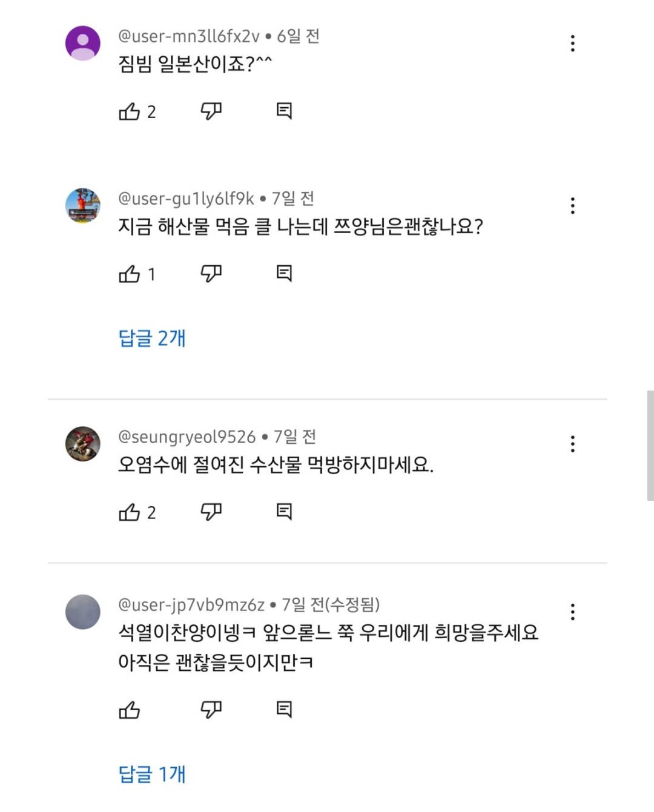Open options menu for @user-gu1ly6lf9k comment

(572, 206)
